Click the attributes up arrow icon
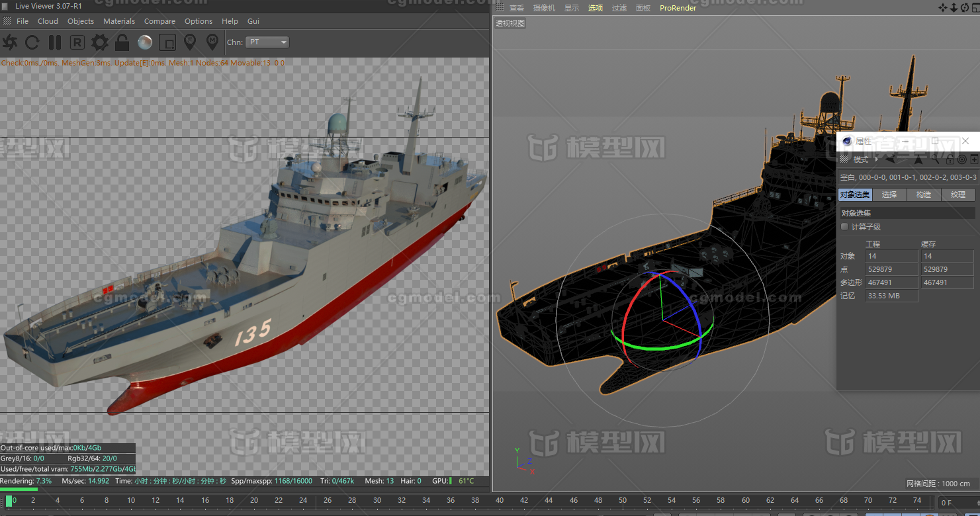980x516 pixels. click(x=918, y=159)
